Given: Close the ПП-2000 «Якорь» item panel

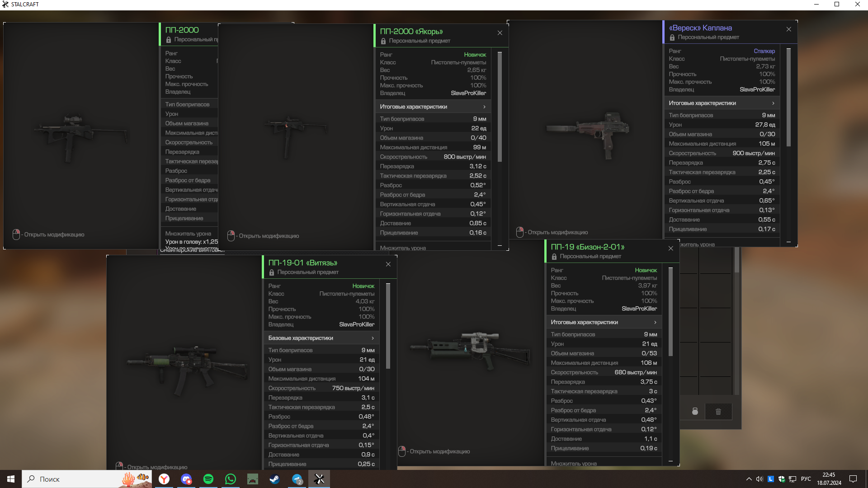Looking at the screenshot, I should [500, 33].
